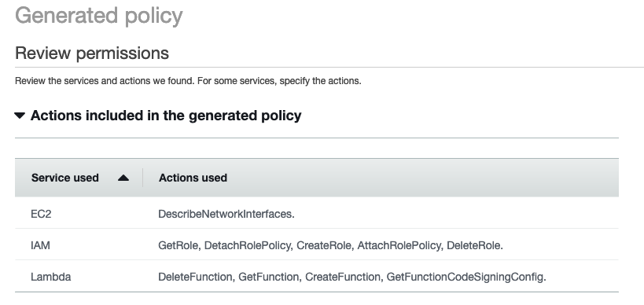Click the sort arrow beside Service used
The width and height of the screenshot is (644, 305).
pos(123,178)
